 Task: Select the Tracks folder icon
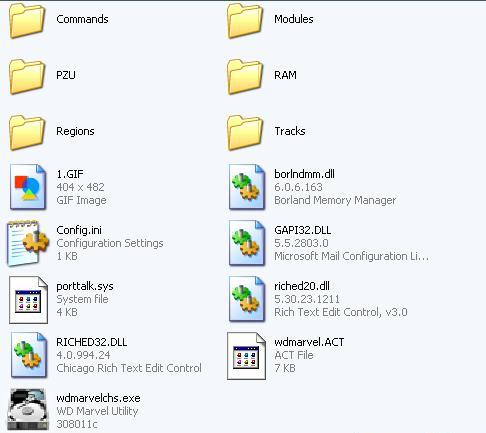click(245, 133)
